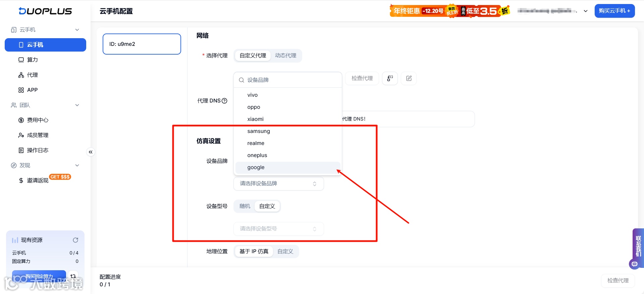Click the search icon in 设备品牌 search
The height and width of the screenshot is (294, 644).
point(241,80)
